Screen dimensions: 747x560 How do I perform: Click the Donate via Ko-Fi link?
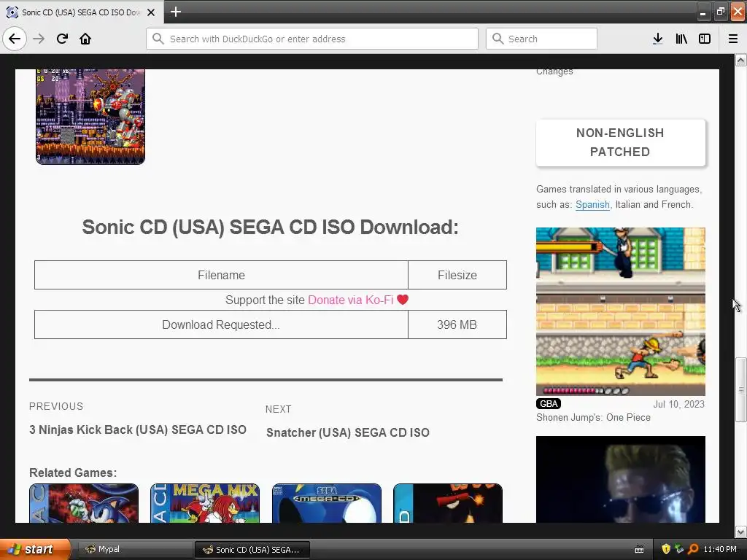pos(351,300)
